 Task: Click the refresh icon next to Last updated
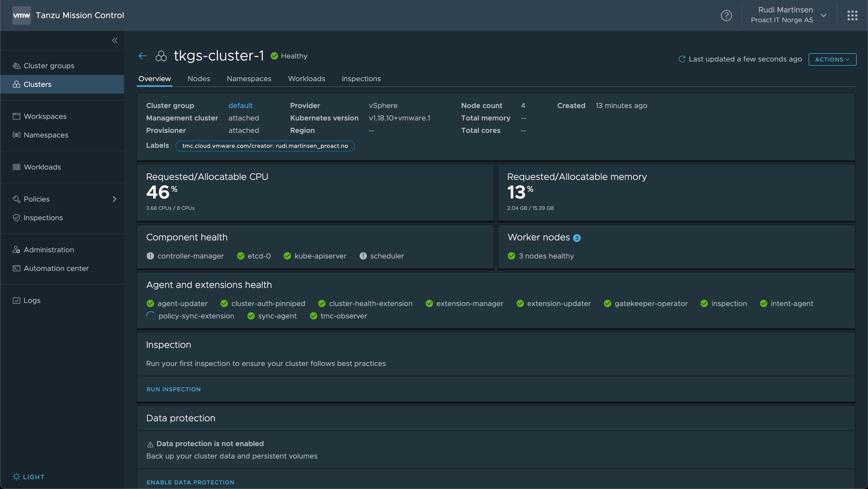[x=682, y=59]
